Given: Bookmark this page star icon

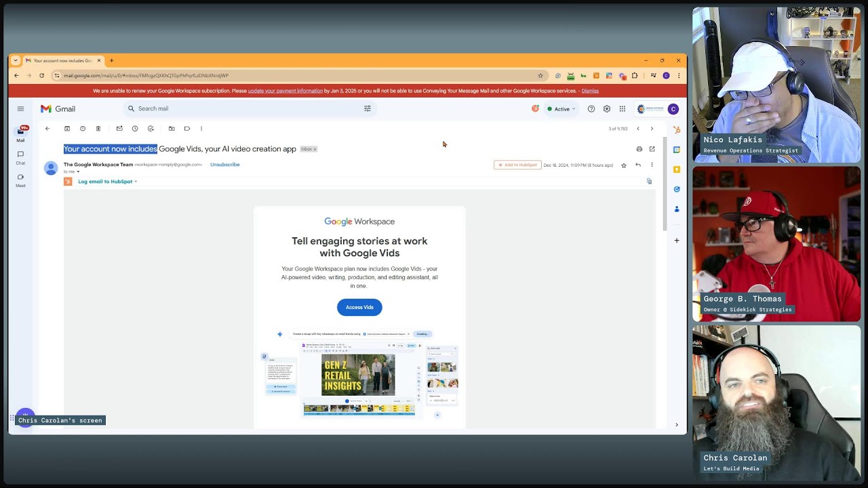Looking at the screenshot, I should 540,75.
